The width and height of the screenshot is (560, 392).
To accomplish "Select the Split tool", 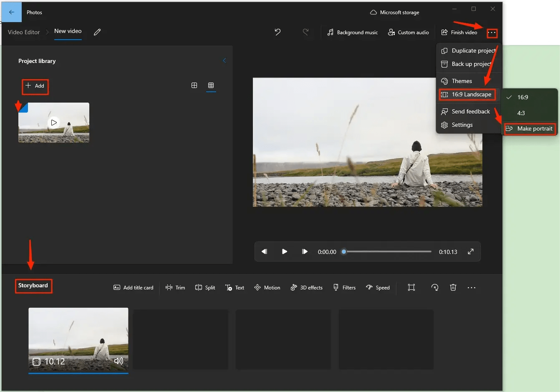I will click(x=205, y=287).
